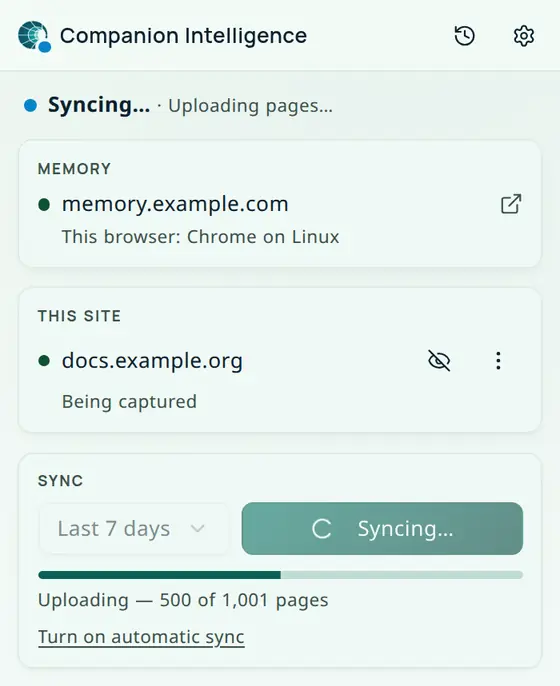Click the green dot beside docs.example.org
560x686 pixels.
44,360
